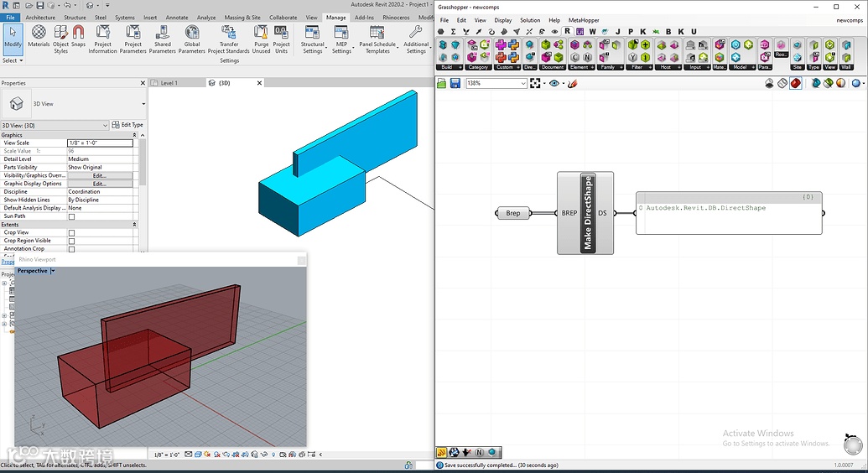Screen dimensions: 868x473
Task: Enable the Crop View checkbox
Action: tap(71, 232)
